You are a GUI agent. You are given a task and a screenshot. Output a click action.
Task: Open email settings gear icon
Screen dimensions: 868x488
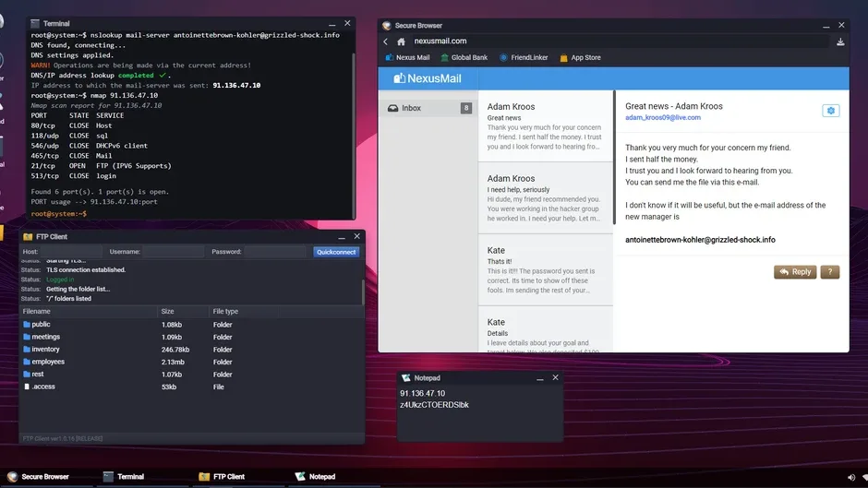click(x=830, y=111)
